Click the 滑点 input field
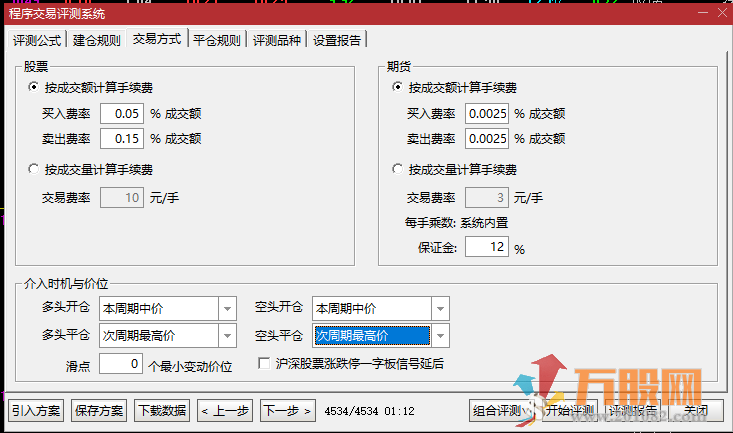 (x=121, y=363)
